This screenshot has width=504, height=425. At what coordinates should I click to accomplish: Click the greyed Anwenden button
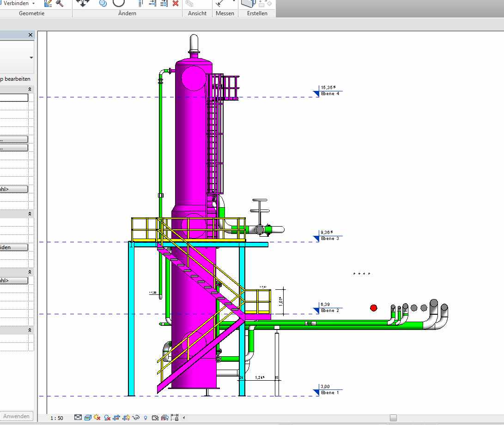tap(16, 416)
